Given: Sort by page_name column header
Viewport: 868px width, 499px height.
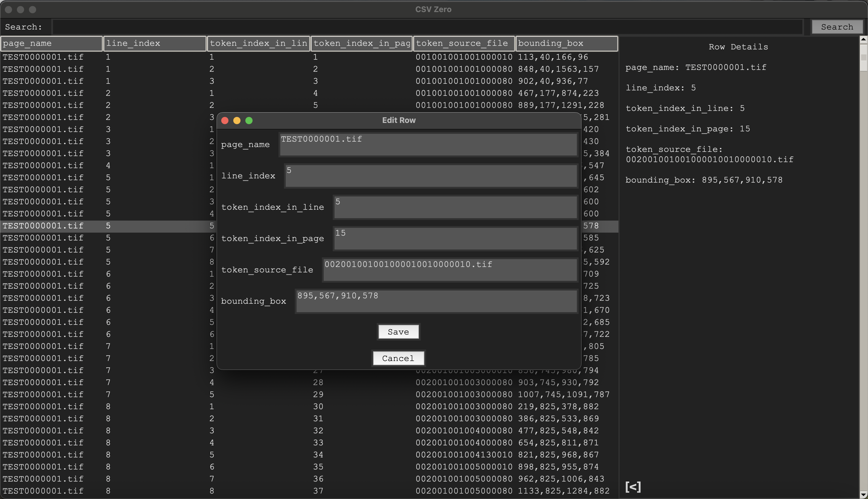Looking at the screenshot, I should coord(52,43).
